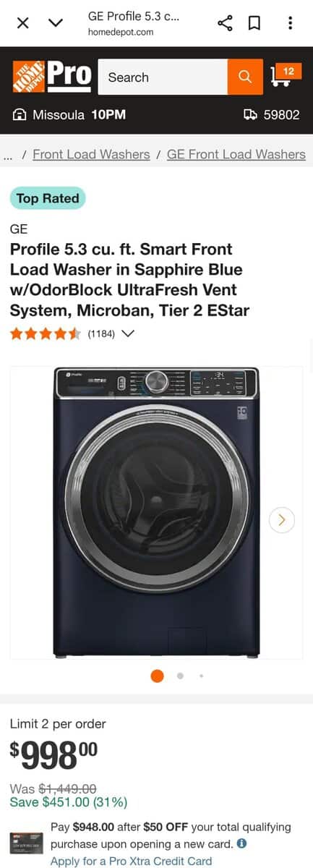Expand the collapsed breadcrumb ellipsis
The width and height of the screenshot is (313, 868).
click(8, 155)
